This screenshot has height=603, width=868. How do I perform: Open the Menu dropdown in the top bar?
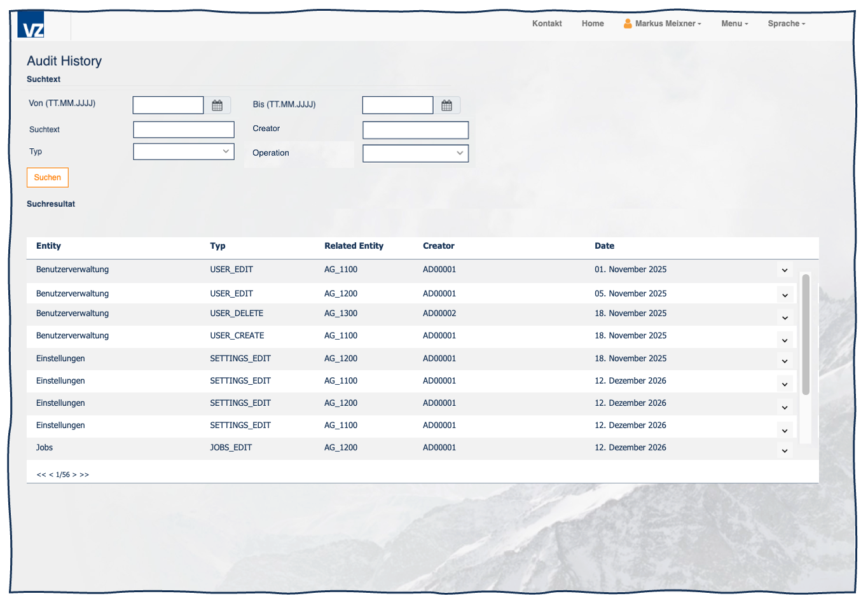(x=734, y=24)
